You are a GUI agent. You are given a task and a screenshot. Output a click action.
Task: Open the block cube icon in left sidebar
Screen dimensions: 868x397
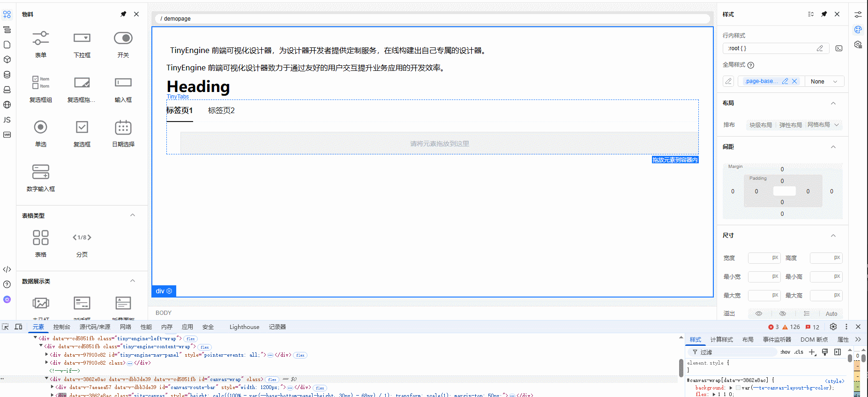pyautogui.click(x=7, y=60)
